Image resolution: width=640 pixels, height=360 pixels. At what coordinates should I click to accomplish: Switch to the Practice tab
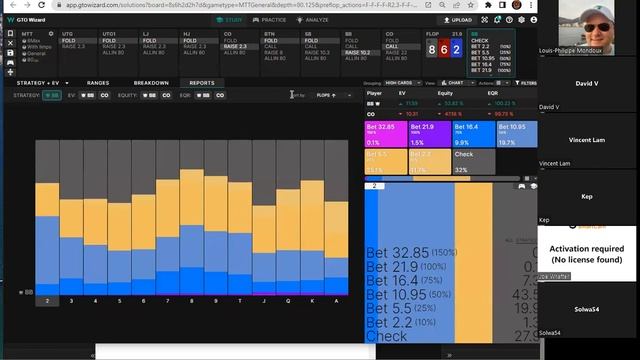[270, 20]
